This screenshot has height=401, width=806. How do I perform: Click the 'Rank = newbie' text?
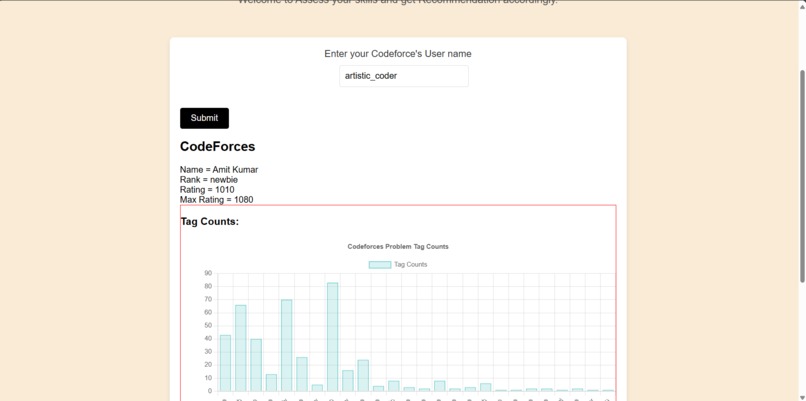point(209,180)
